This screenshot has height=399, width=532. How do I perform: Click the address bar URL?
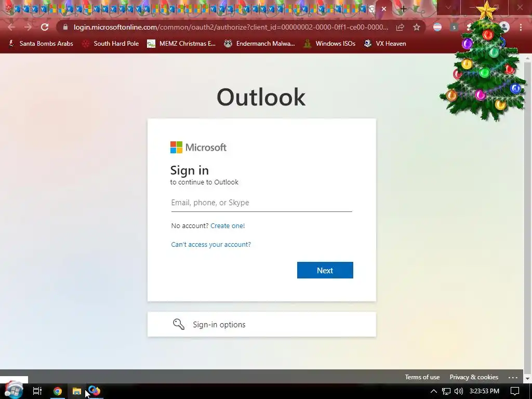231,27
